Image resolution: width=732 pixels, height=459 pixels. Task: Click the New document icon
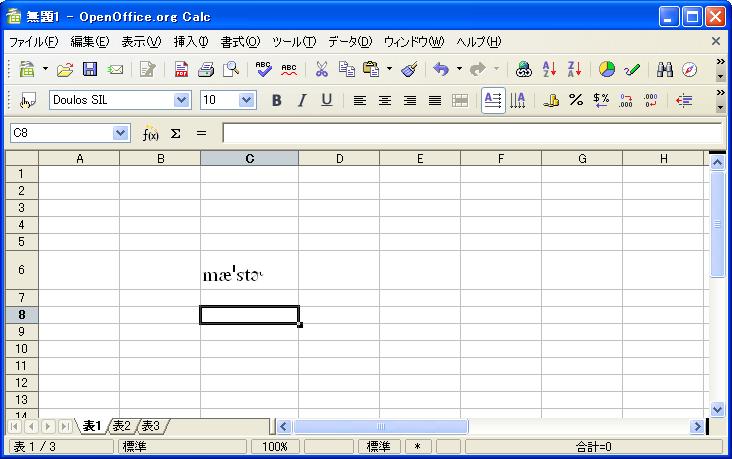coord(27,70)
